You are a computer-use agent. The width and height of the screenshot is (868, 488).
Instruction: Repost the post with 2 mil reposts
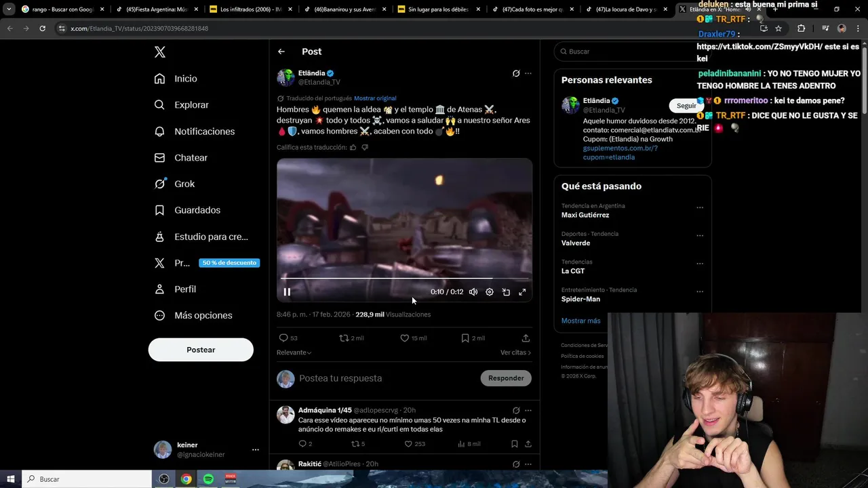[351, 338]
